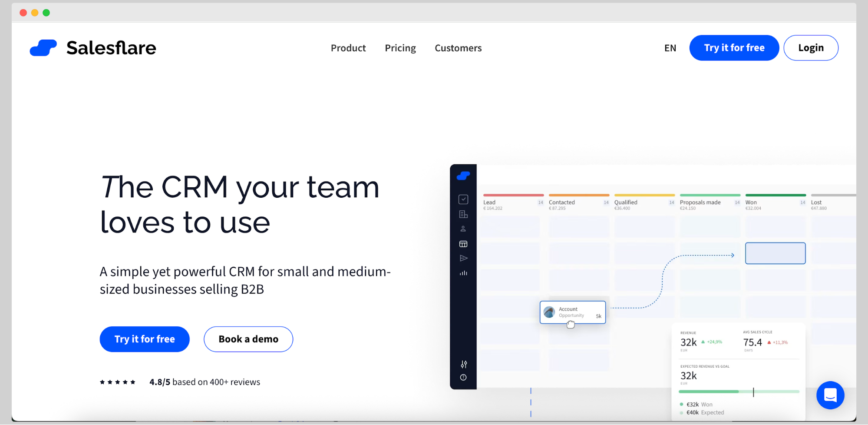Open the bar chart insights icon

coord(463,273)
